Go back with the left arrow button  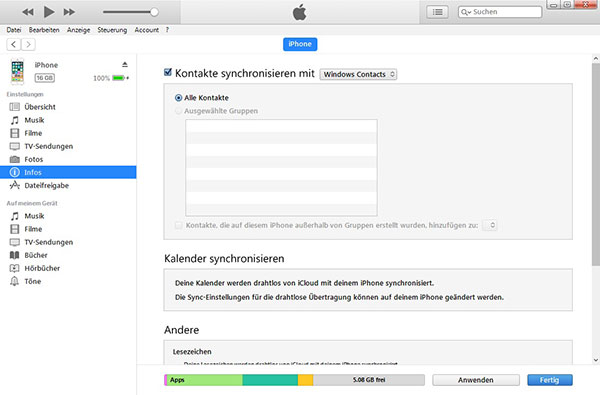pos(14,44)
